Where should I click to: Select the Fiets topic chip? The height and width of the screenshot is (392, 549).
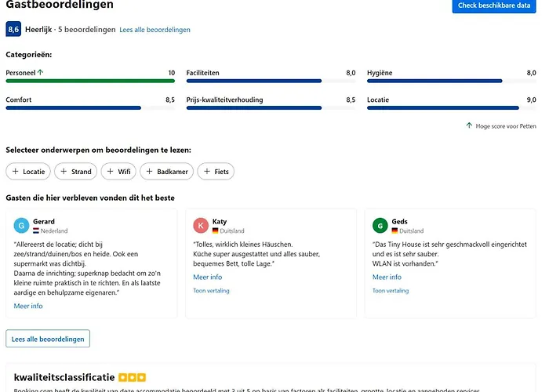216,171
